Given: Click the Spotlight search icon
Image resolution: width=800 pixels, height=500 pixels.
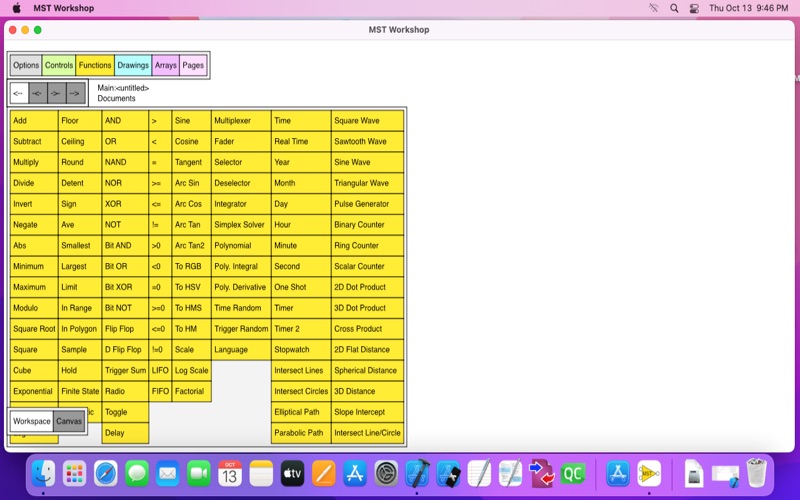Looking at the screenshot, I should 674,8.
